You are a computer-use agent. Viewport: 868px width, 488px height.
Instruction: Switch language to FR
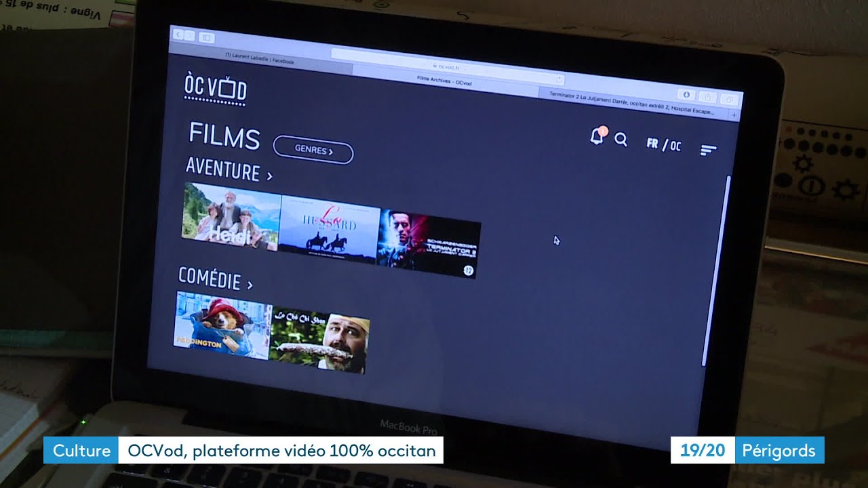point(652,143)
